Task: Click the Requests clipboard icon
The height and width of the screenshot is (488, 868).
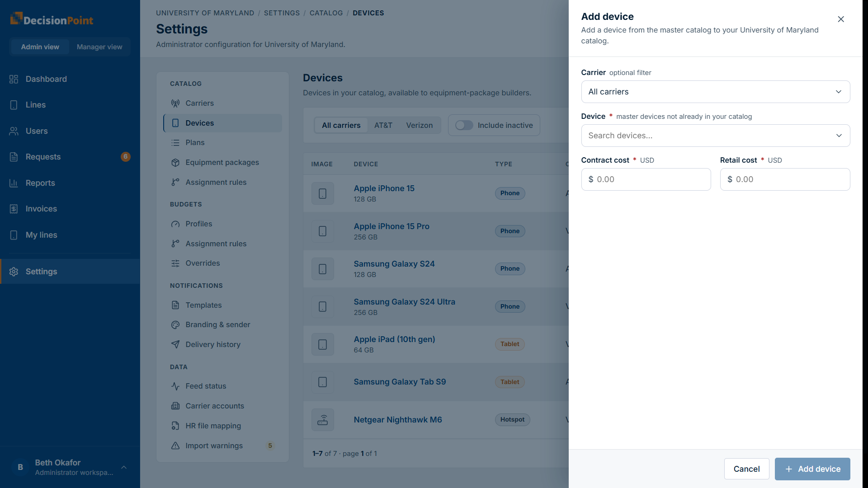Action: tap(14, 157)
